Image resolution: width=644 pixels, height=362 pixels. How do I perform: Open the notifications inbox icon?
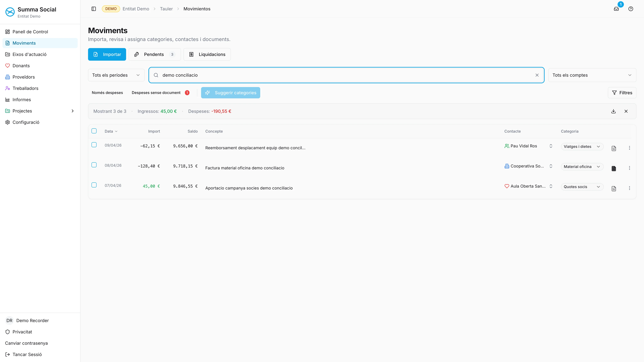[x=616, y=9]
